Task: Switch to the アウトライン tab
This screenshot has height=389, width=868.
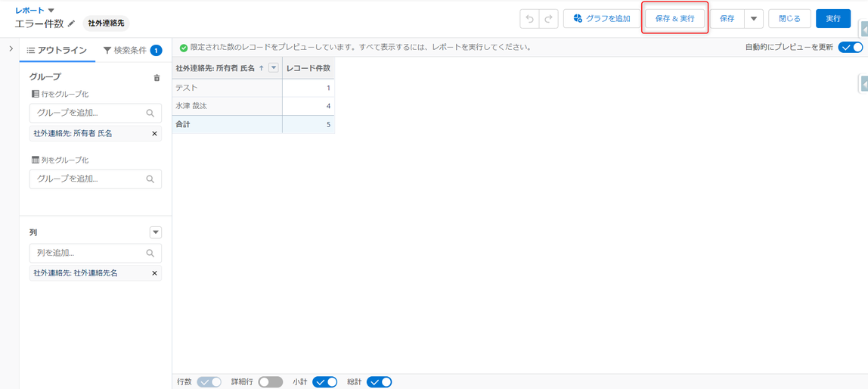Action: [x=57, y=51]
